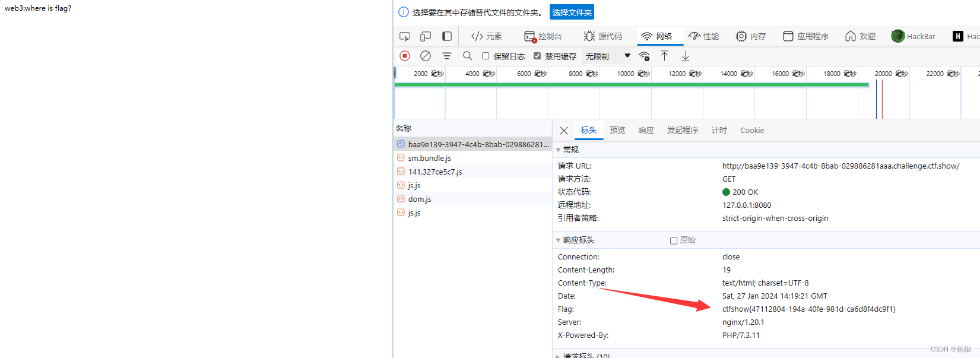Open the 无限制 throttling dropdown
The width and height of the screenshot is (980, 358).
tap(607, 56)
